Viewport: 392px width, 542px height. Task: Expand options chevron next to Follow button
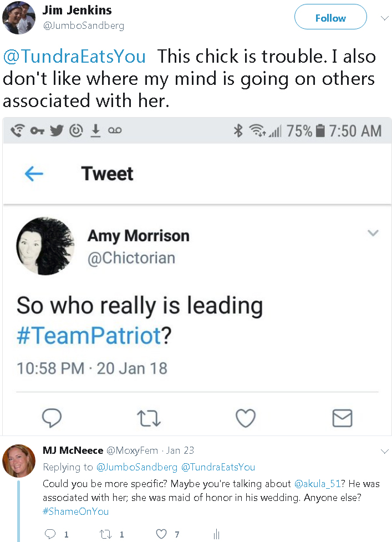click(384, 17)
